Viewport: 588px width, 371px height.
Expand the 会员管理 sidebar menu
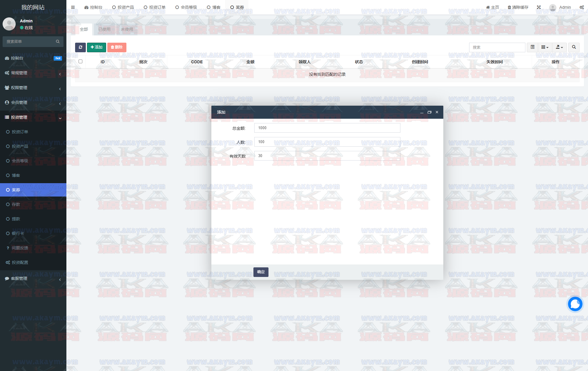pyautogui.click(x=33, y=102)
